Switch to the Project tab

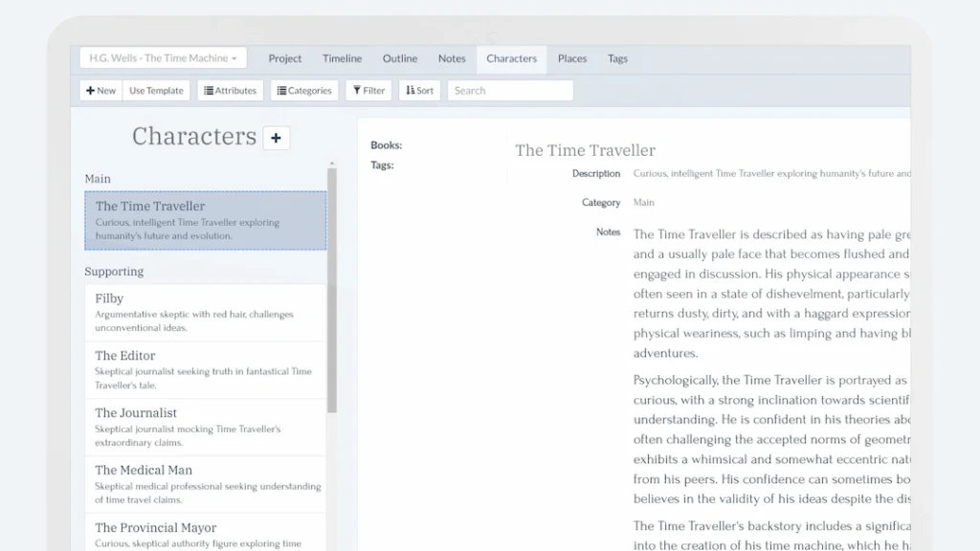(285, 58)
